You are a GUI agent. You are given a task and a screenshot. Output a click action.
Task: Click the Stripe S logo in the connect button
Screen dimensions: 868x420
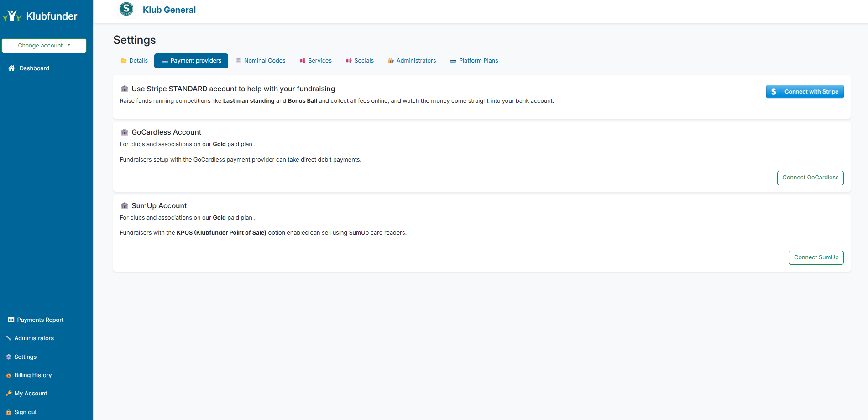point(774,91)
